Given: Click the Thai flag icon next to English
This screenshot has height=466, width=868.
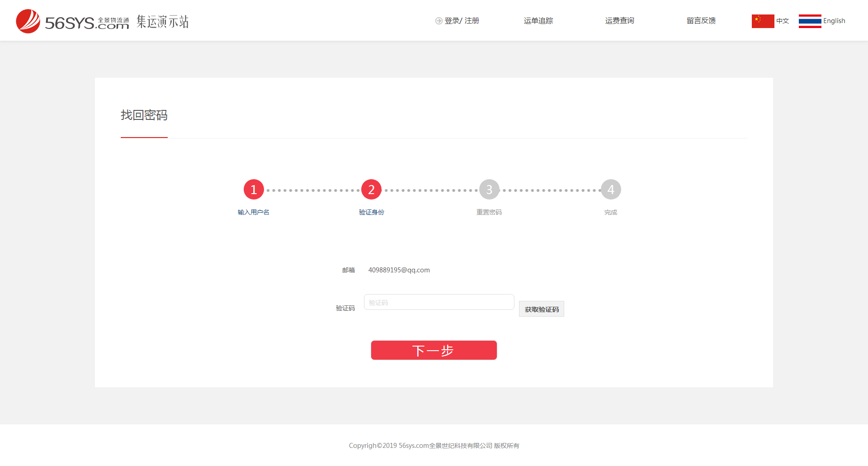Looking at the screenshot, I should [x=810, y=21].
